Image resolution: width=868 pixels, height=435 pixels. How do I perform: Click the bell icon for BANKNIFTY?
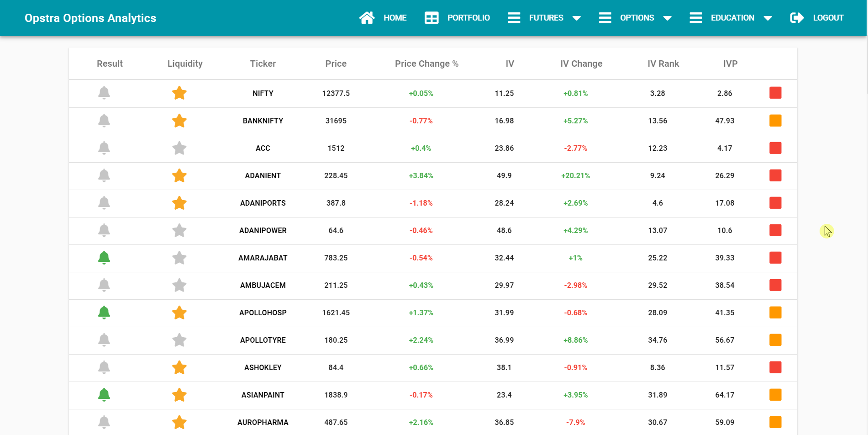pyautogui.click(x=104, y=121)
